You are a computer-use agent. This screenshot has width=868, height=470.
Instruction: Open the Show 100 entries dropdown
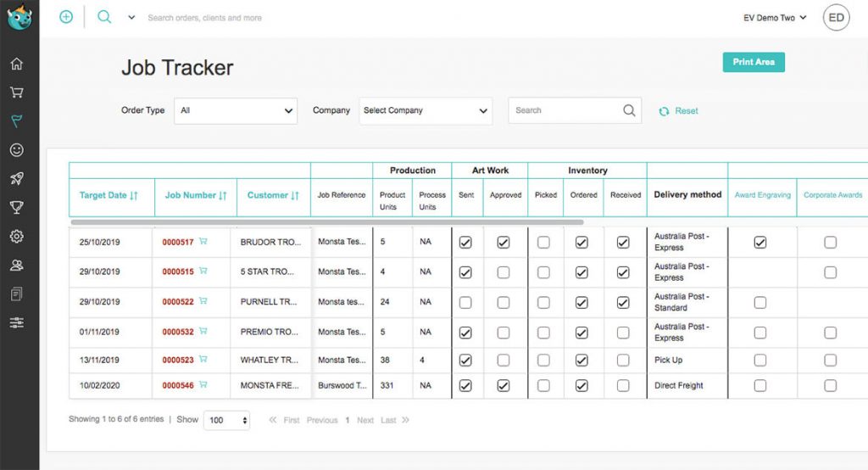tap(226, 420)
